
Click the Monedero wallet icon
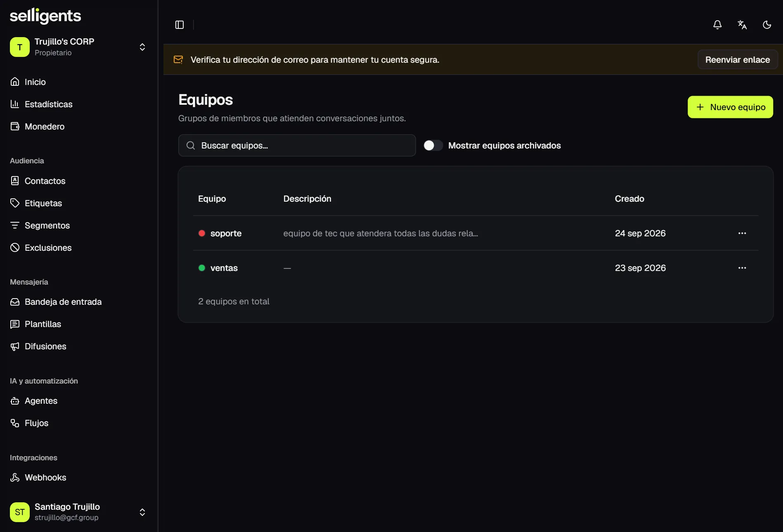pyautogui.click(x=15, y=126)
